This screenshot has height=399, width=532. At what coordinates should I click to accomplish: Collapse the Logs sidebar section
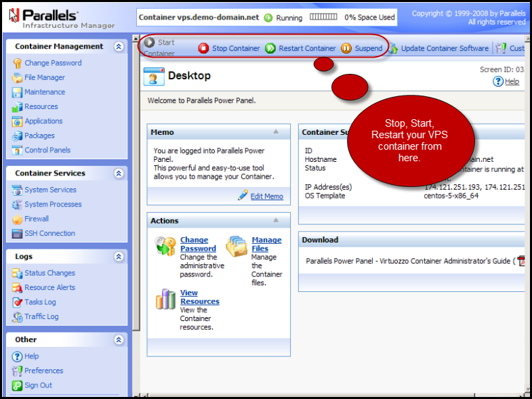[119, 257]
